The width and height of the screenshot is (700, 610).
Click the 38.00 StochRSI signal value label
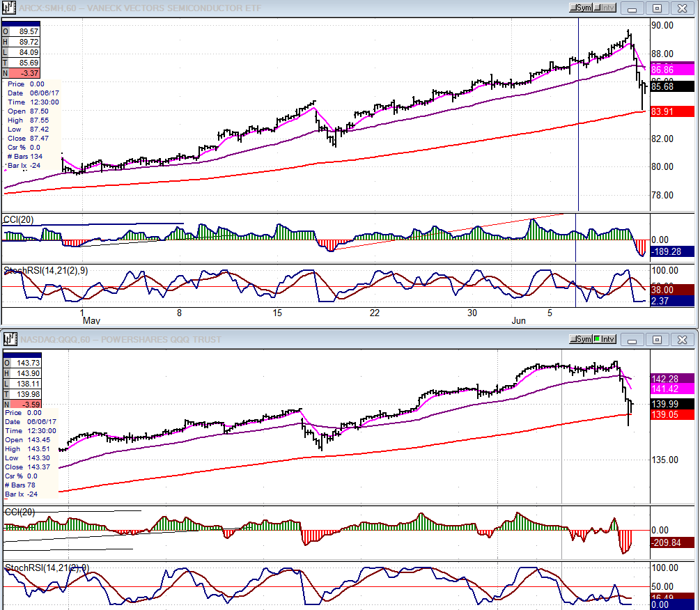tap(672, 290)
